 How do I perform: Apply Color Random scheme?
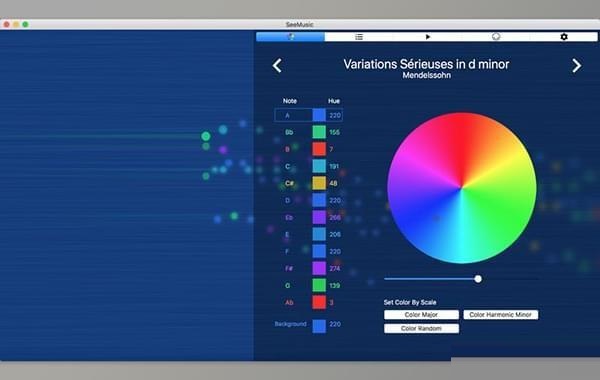point(421,328)
